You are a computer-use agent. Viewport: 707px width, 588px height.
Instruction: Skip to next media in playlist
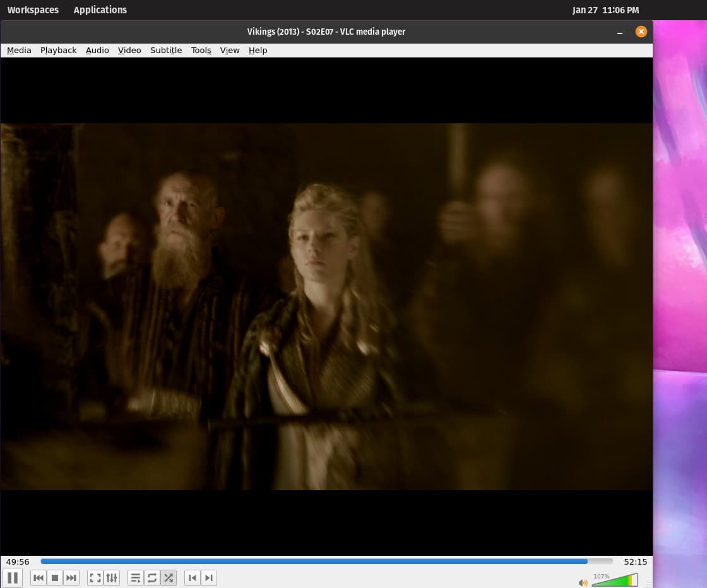tap(71, 578)
